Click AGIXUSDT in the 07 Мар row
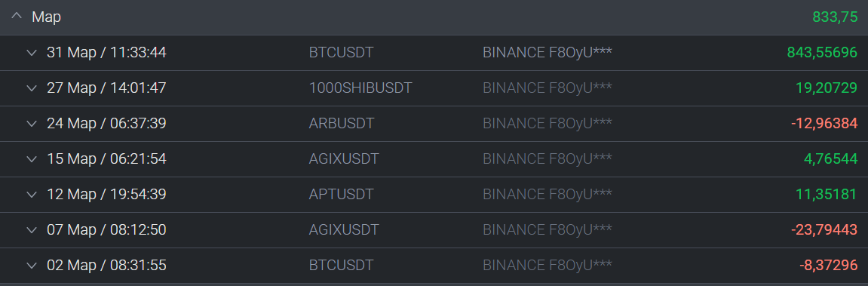868x286 pixels. point(344,230)
